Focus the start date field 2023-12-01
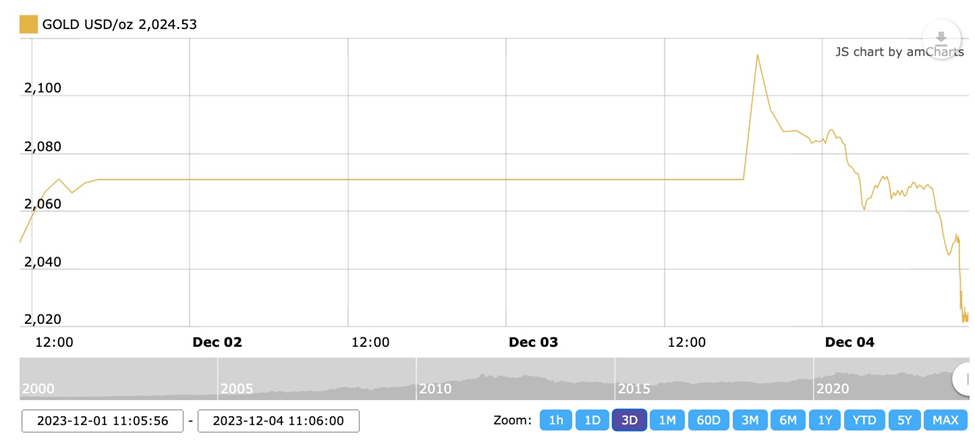 [102, 421]
